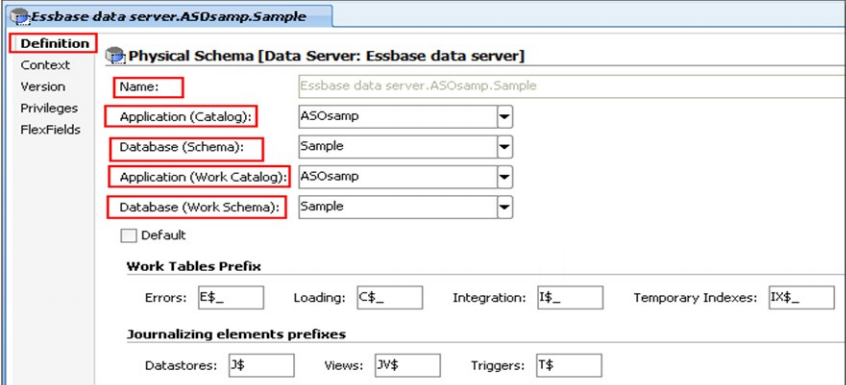This screenshot has height=385, width=846.
Task: Open the Database (Work Schema) dropdown arrow
Action: (x=504, y=207)
